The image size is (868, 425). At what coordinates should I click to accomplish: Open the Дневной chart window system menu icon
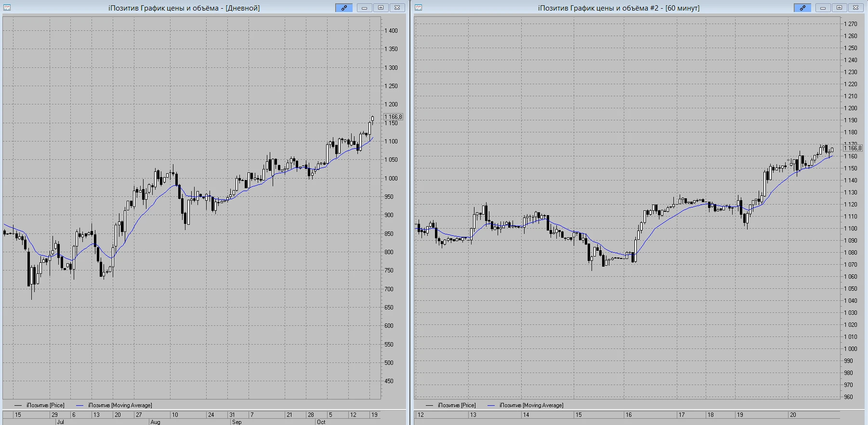[x=7, y=8]
